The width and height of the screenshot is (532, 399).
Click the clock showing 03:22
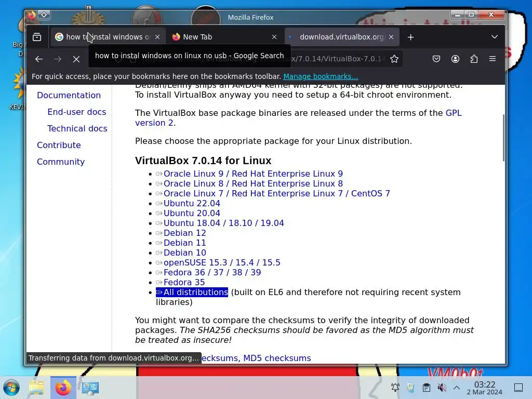pos(485,388)
